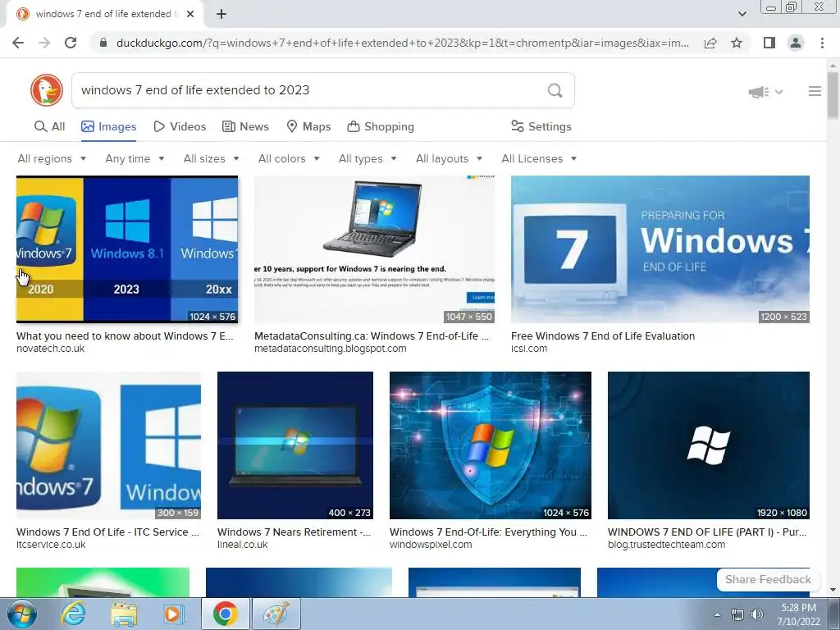Expand the All Licenses filter
Image resolution: width=840 pixels, height=630 pixels.
tap(539, 158)
